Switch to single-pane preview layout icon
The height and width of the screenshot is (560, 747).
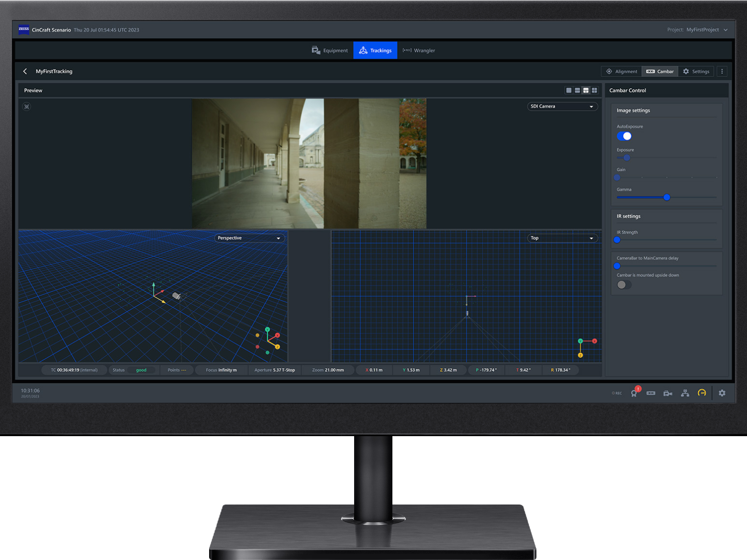point(569,90)
